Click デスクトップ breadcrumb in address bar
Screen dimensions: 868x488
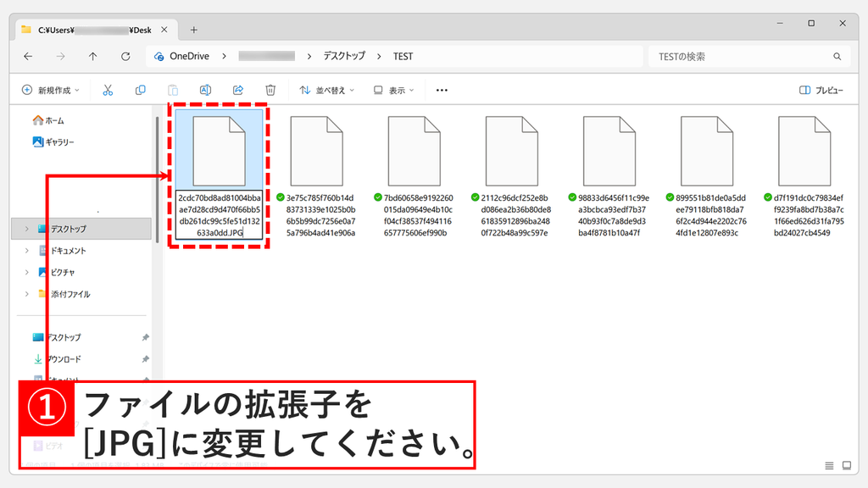[344, 57]
